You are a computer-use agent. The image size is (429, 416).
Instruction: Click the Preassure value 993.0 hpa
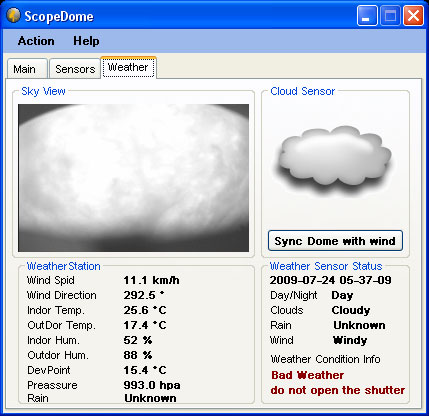[152, 385]
